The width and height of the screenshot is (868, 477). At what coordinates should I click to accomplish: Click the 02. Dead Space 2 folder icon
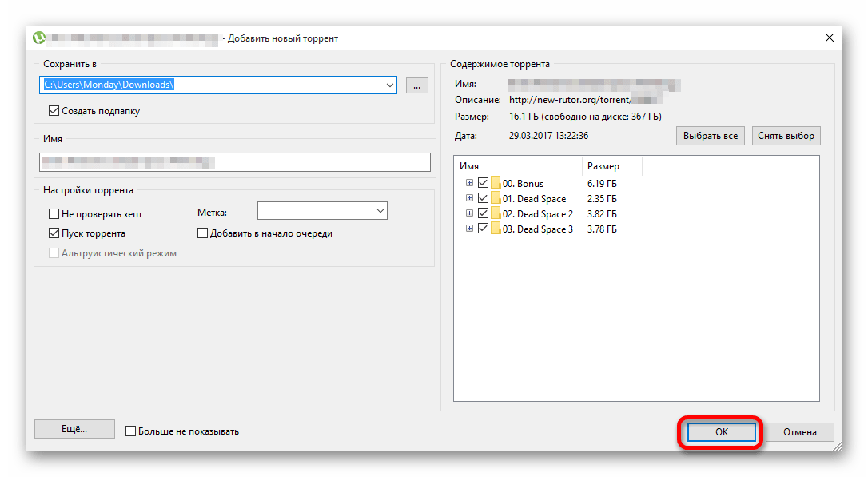496,213
